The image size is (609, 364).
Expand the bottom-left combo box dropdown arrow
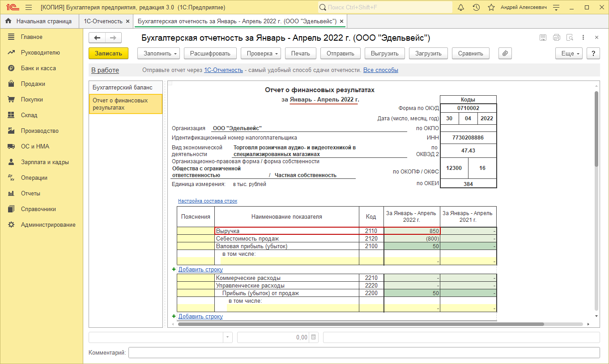point(228,337)
